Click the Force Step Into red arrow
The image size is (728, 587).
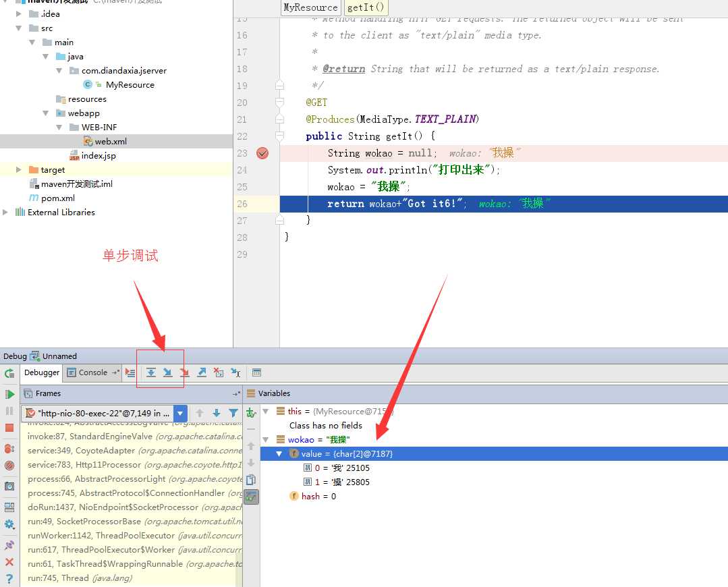(184, 372)
